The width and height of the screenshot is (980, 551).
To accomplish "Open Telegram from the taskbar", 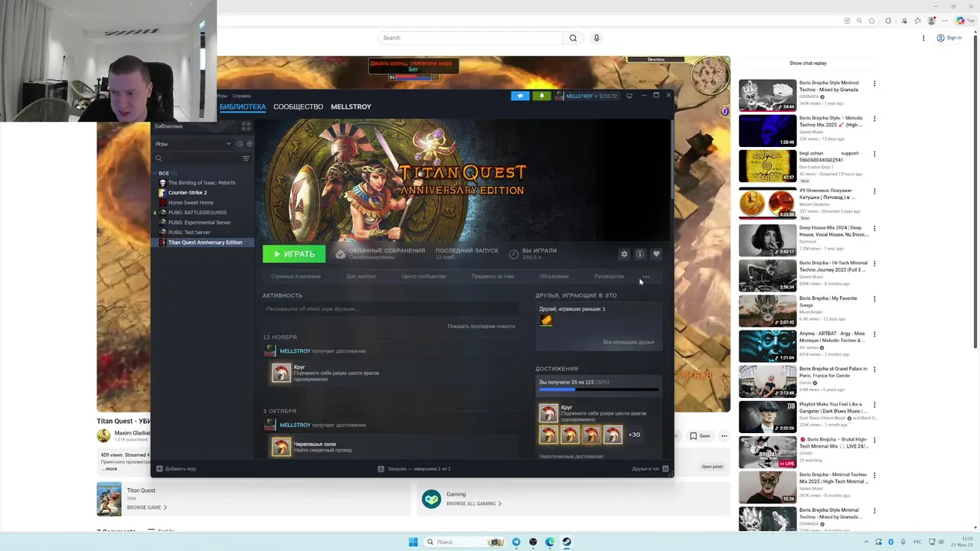I will pyautogui.click(x=516, y=542).
